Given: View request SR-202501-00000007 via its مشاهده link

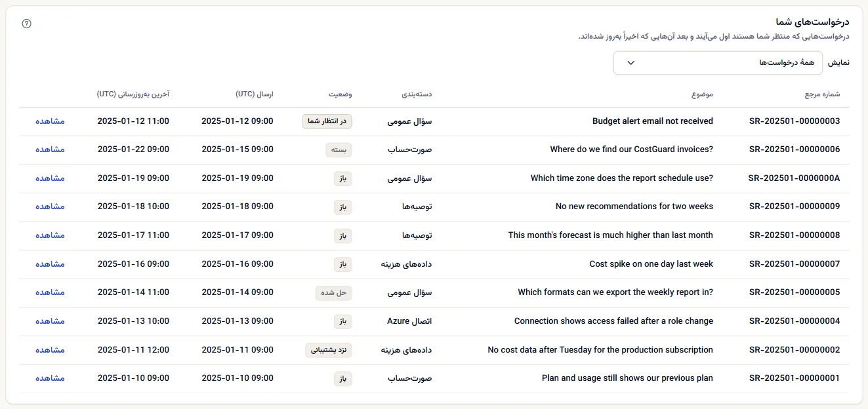Looking at the screenshot, I should (50, 264).
